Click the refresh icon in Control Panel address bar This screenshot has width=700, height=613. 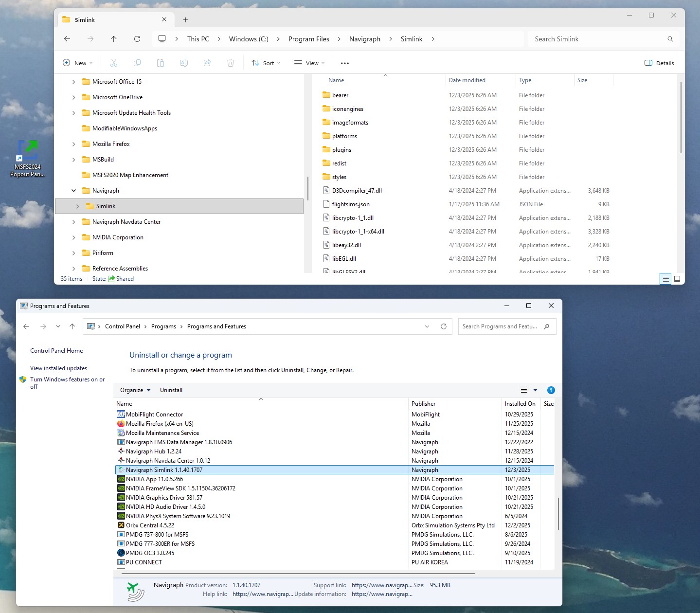point(443,326)
